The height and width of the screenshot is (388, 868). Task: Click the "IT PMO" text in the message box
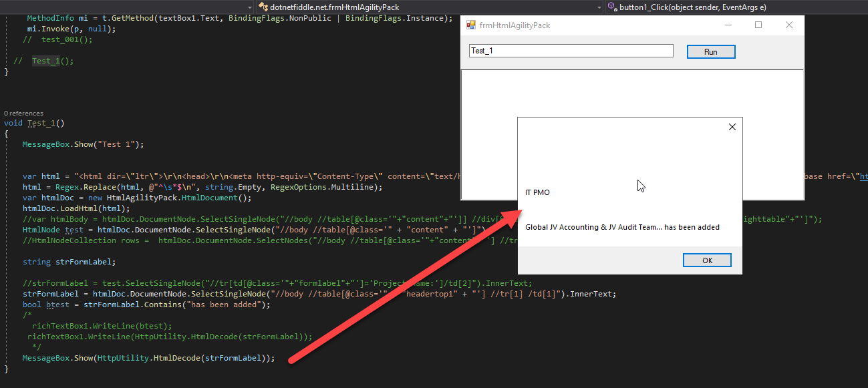click(537, 192)
